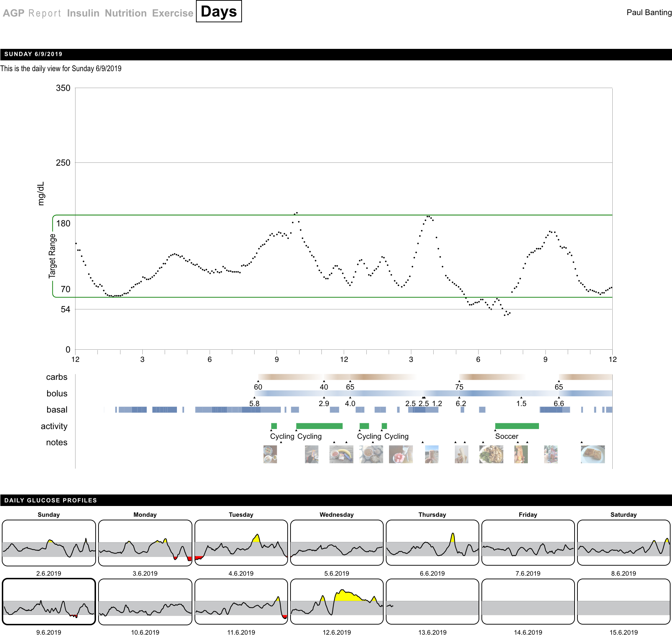View the watermelon plate photo
Viewport: 672px width, 635px height.
click(401, 454)
